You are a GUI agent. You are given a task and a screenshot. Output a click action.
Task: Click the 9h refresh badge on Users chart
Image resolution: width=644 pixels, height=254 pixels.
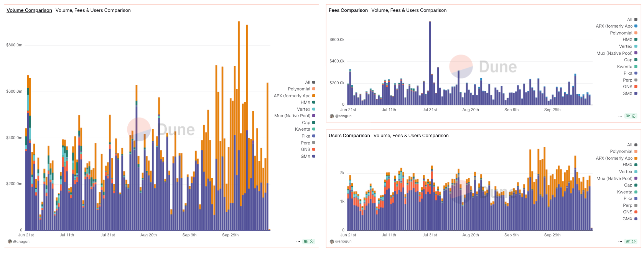631,241
